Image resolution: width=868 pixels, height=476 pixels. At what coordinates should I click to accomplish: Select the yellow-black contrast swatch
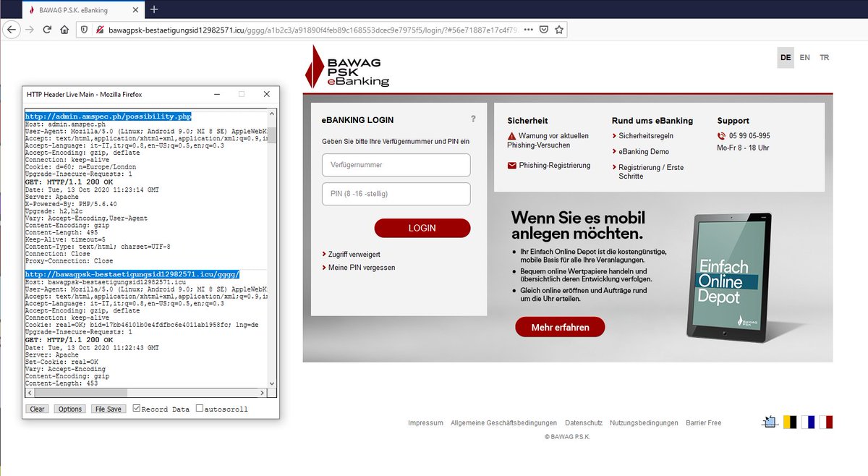791,422
